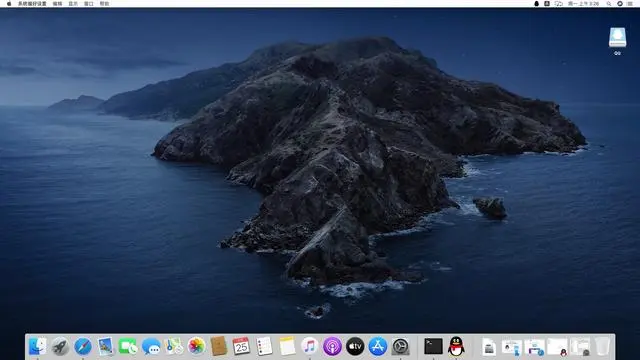Image resolution: width=640 pixels, height=360 pixels.
Task: Open the Terminal app
Action: click(x=433, y=346)
